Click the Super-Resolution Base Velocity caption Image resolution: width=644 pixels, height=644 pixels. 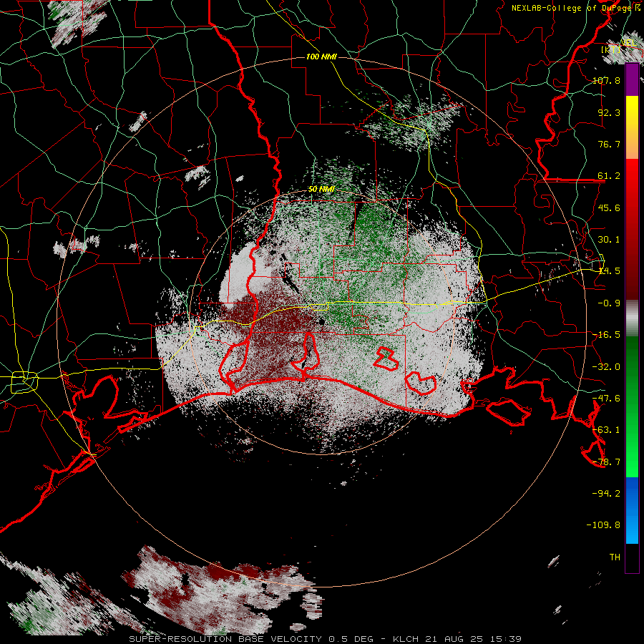pyautogui.click(x=326, y=639)
